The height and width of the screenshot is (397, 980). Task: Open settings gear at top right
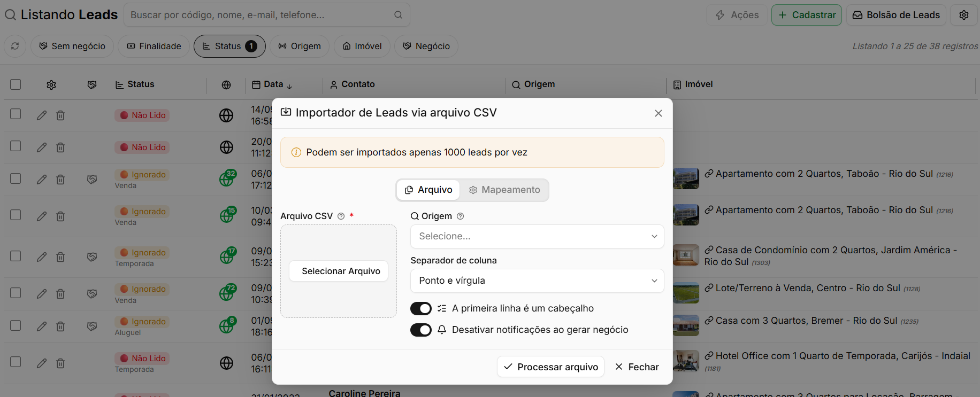pyautogui.click(x=964, y=15)
